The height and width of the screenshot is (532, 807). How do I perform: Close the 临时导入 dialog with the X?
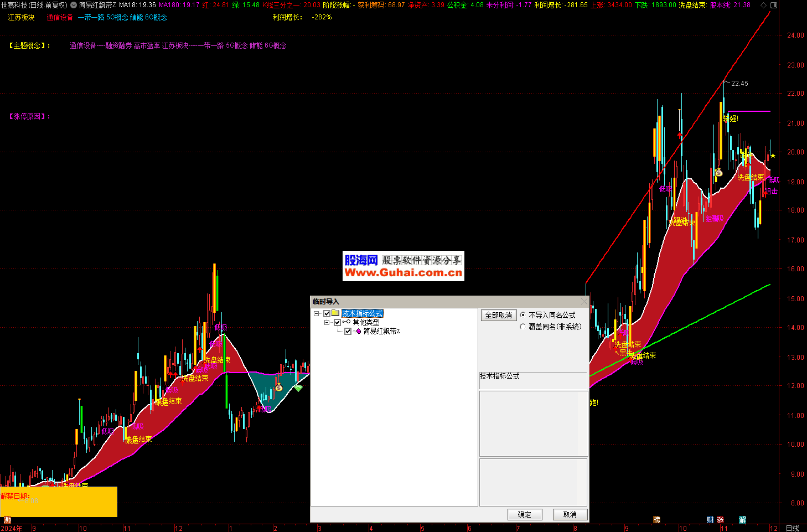coord(584,302)
